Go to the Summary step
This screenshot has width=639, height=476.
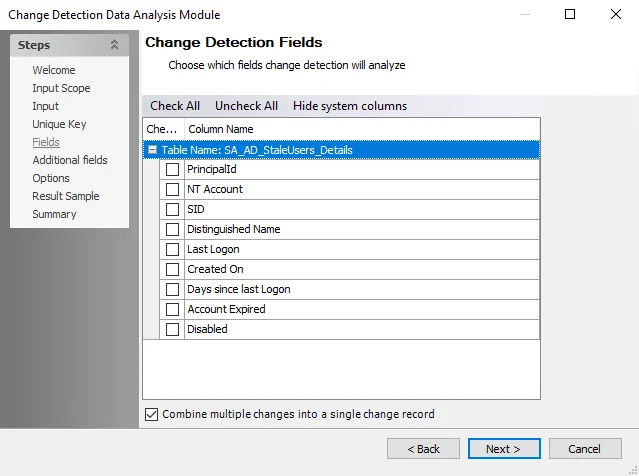point(54,214)
